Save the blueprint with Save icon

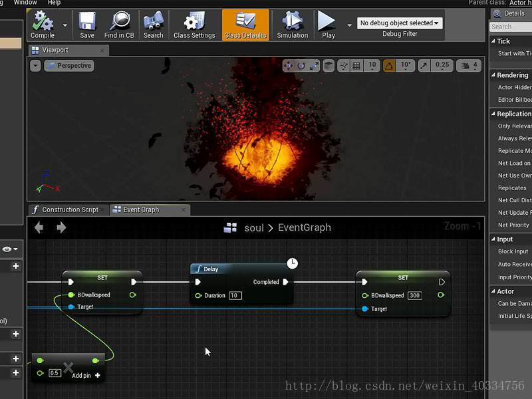click(87, 22)
